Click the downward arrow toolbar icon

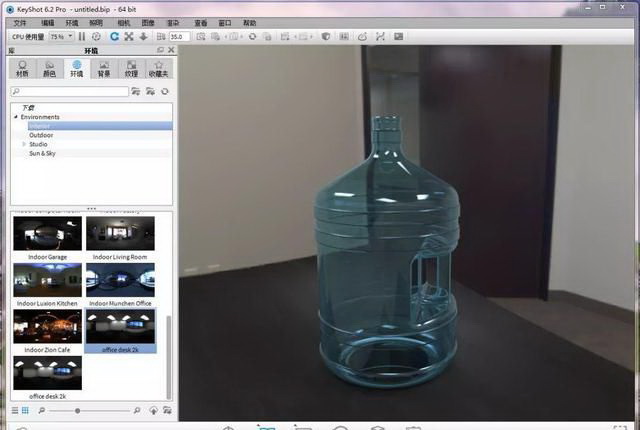[143, 37]
